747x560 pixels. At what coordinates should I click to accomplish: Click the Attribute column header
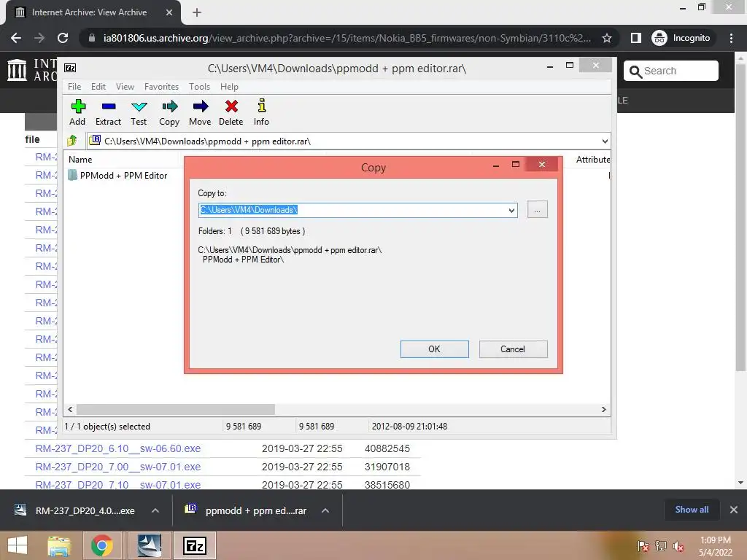[x=592, y=160]
